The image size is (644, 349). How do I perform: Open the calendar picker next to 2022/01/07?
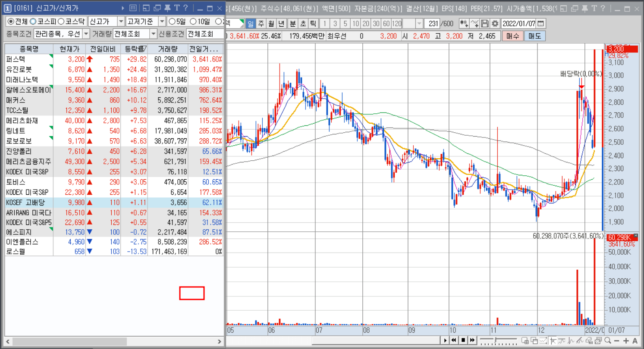point(541,23)
